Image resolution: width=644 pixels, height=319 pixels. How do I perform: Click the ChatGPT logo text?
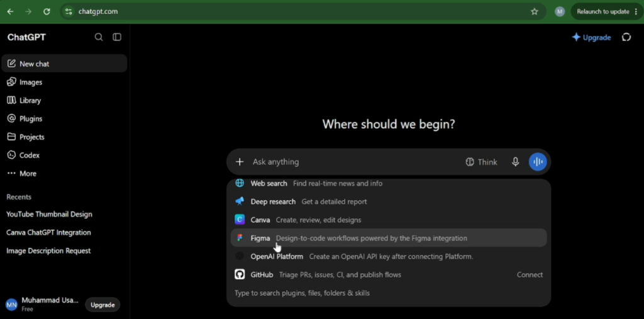click(26, 37)
